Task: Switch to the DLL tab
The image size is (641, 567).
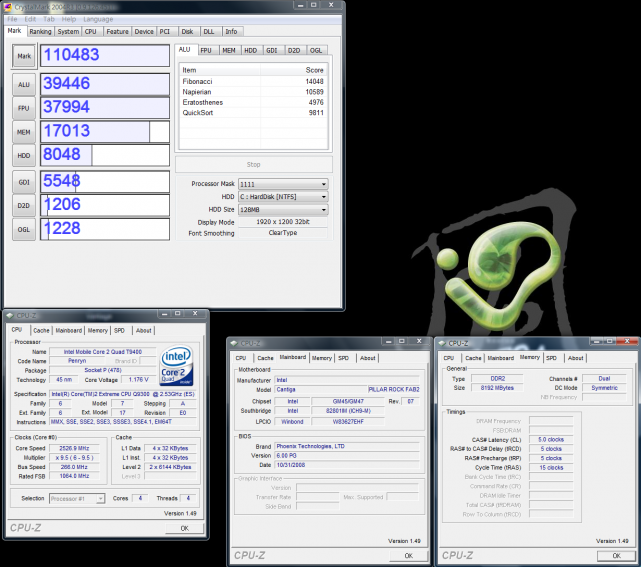Action: [209, 31]
